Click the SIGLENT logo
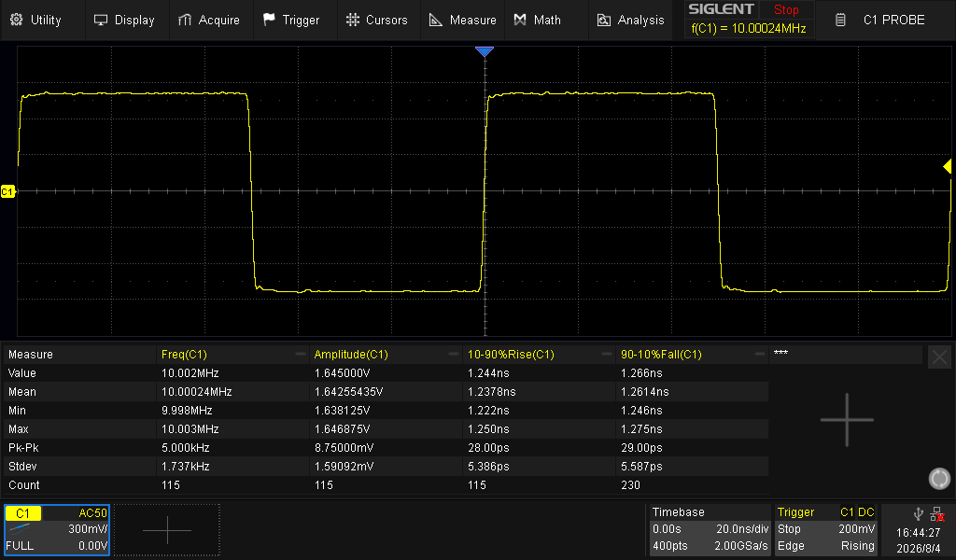956x560 pixels. click(x=722, y=9)
